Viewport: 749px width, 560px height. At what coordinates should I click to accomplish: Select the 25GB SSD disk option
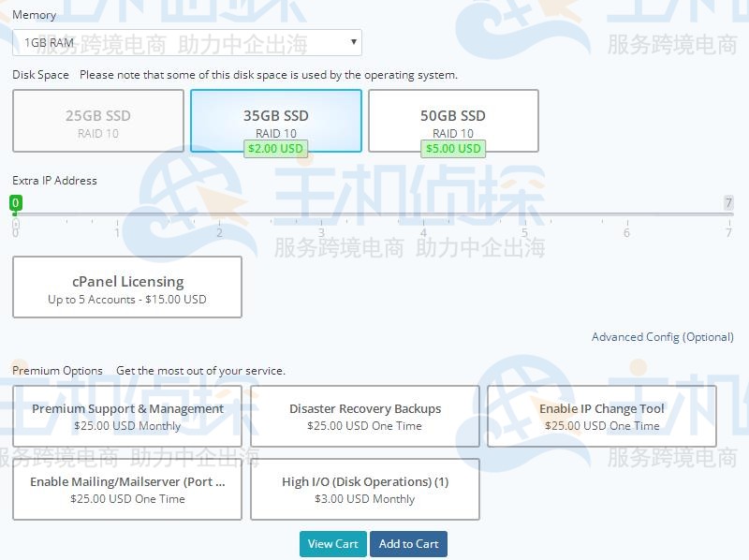[97, 121]
